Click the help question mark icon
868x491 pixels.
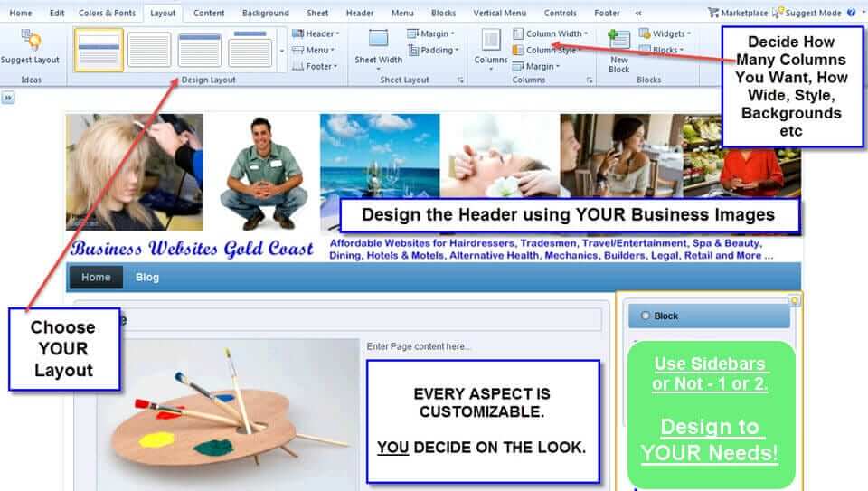851,13
